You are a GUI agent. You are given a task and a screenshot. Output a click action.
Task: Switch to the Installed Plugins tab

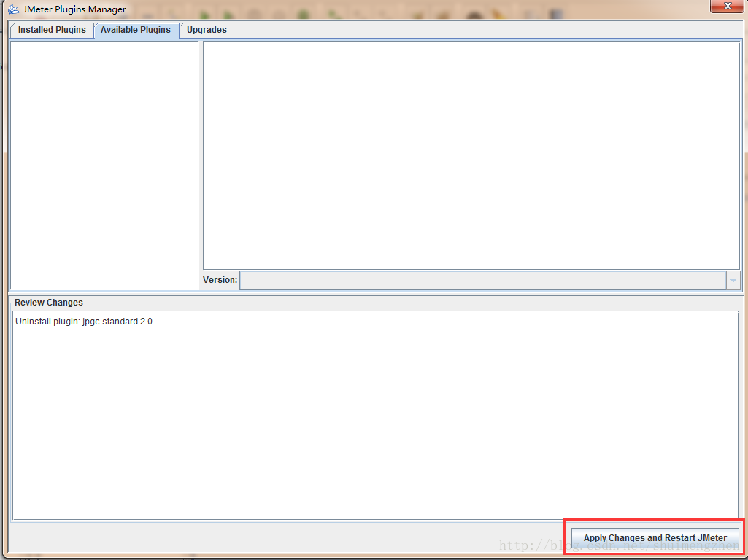point(52,30)
